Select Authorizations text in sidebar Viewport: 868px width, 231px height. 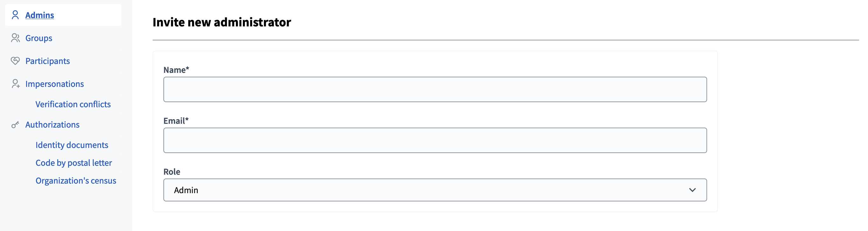point(52,125)
